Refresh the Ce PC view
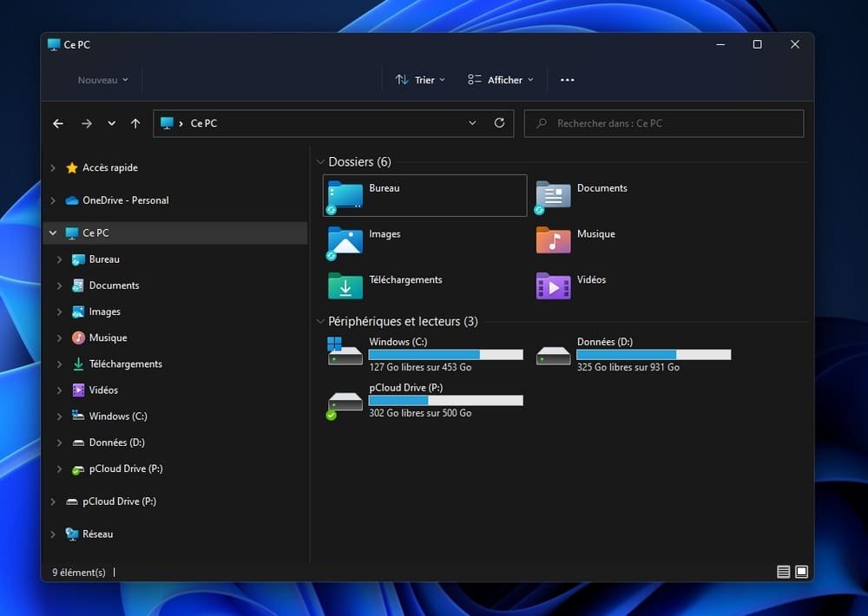The image size is (868, 616). point(499,123)
